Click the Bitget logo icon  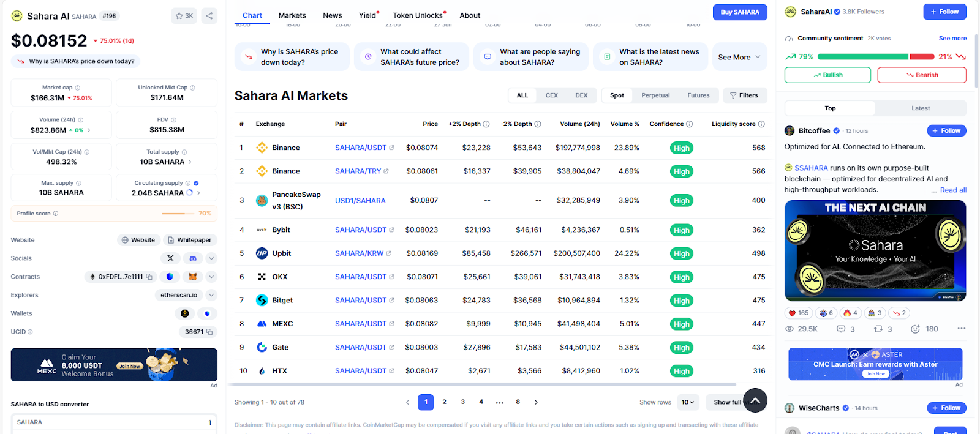pyautogui.click(x=262, y=301)
